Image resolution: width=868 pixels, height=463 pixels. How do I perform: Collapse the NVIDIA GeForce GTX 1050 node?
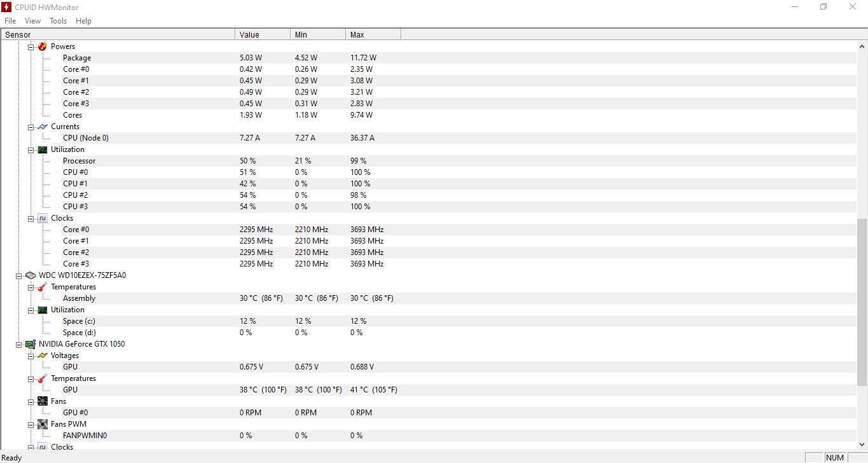click(19, 344)
